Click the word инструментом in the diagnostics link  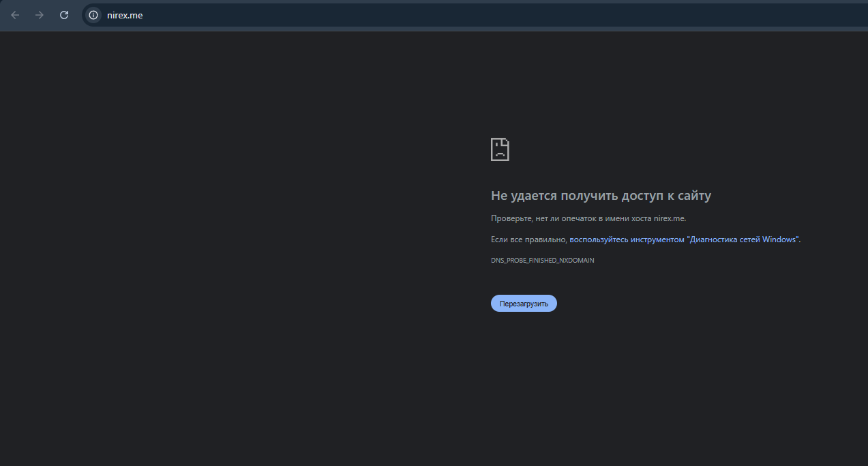[657, 239]
